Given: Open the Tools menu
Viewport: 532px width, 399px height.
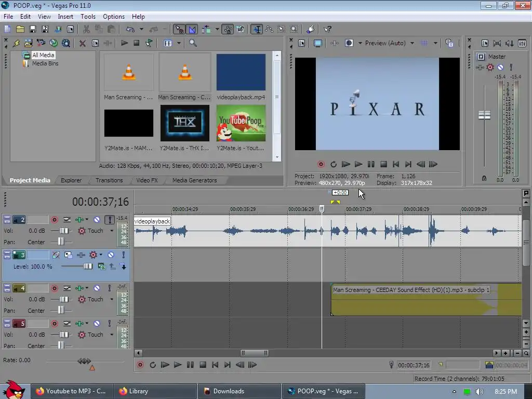Looking at the screenshot, I should tap(88, 16).
